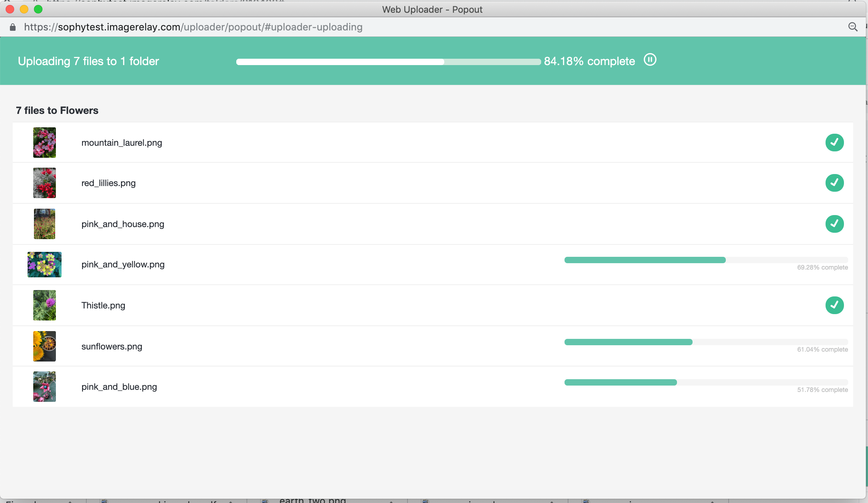The width and height of the screenshot is (868, 503).
Task: Click the pink_and_yellow.png progress bar
Action: [x=706, y=260]
